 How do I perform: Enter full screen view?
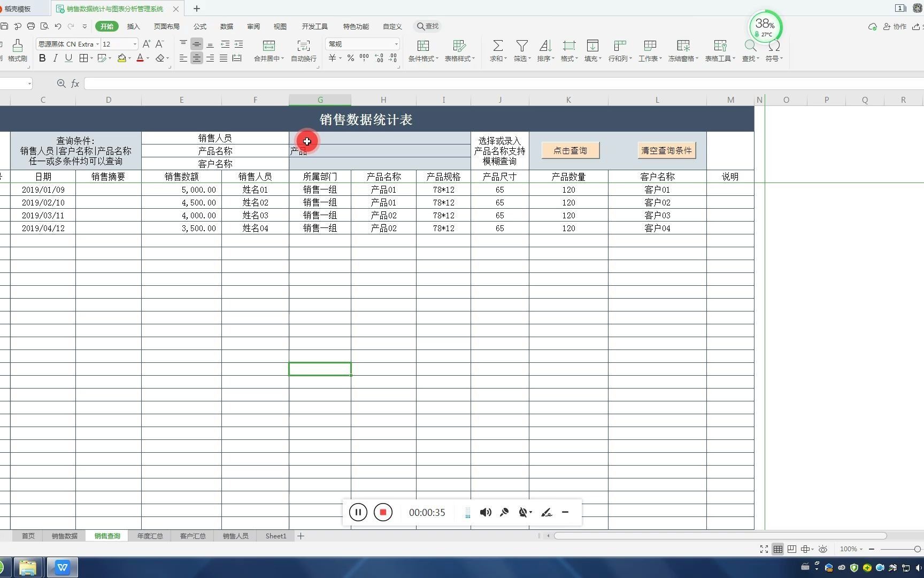pos(764,549)
